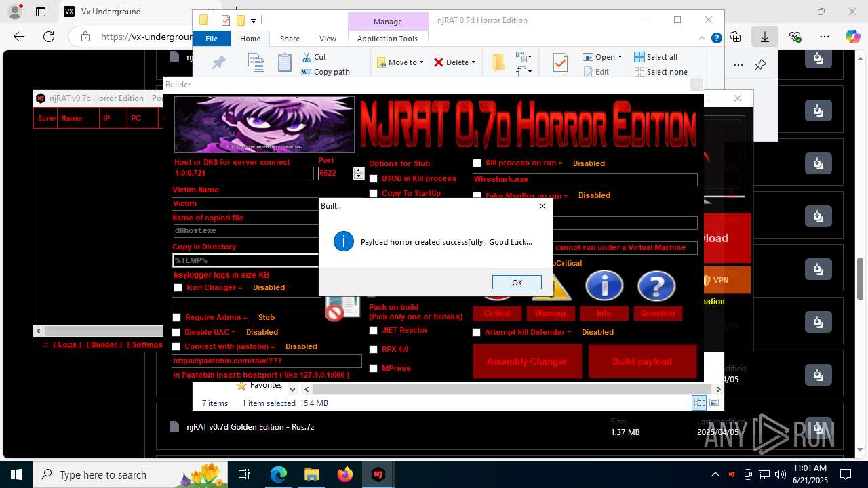
Task: Toggle Copy To StartUp checkbox
Action: pos(373,193)
